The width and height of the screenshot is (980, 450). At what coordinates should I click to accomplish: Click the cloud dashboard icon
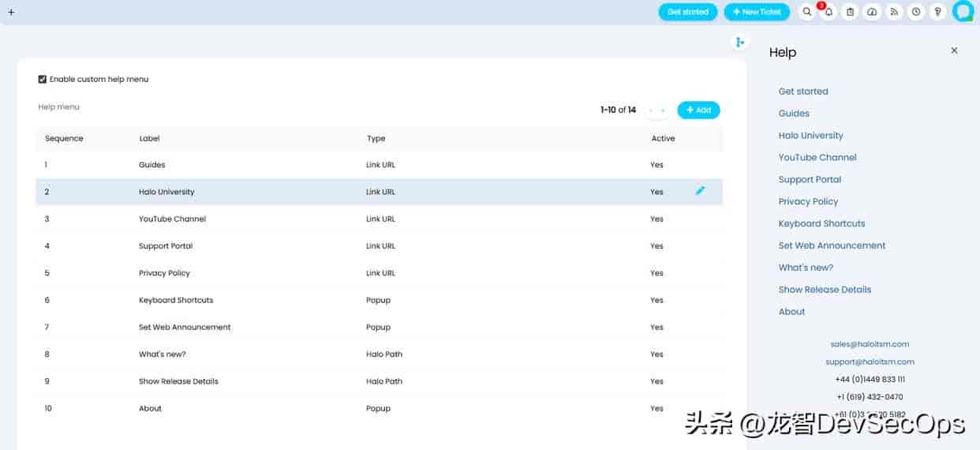[x=872, y=12]
